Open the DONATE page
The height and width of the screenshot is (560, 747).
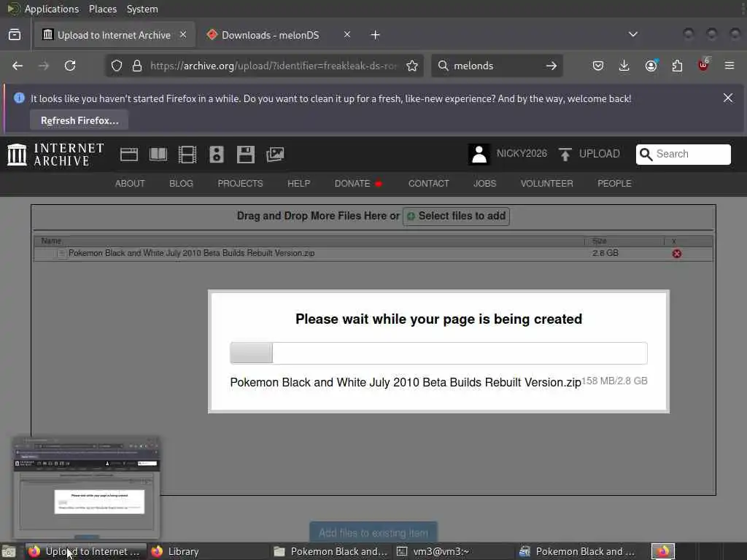tap(352, 183)
